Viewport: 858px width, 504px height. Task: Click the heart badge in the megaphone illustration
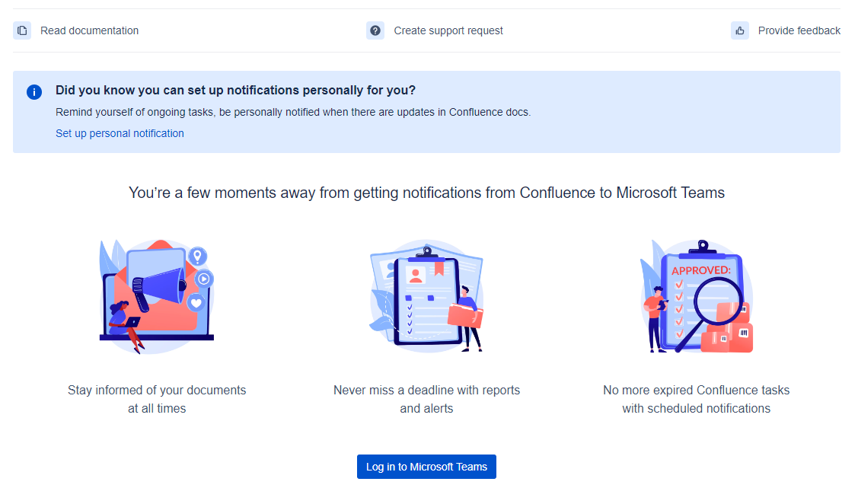point(196,301)
